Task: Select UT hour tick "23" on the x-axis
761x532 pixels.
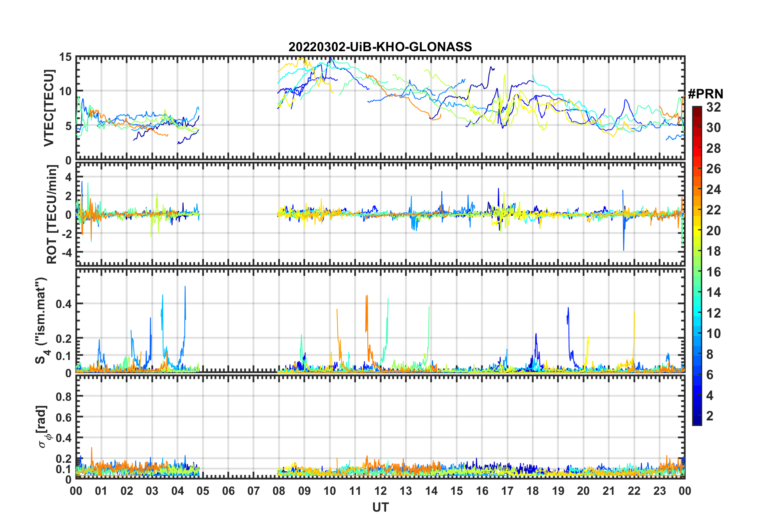Action: 660,491
